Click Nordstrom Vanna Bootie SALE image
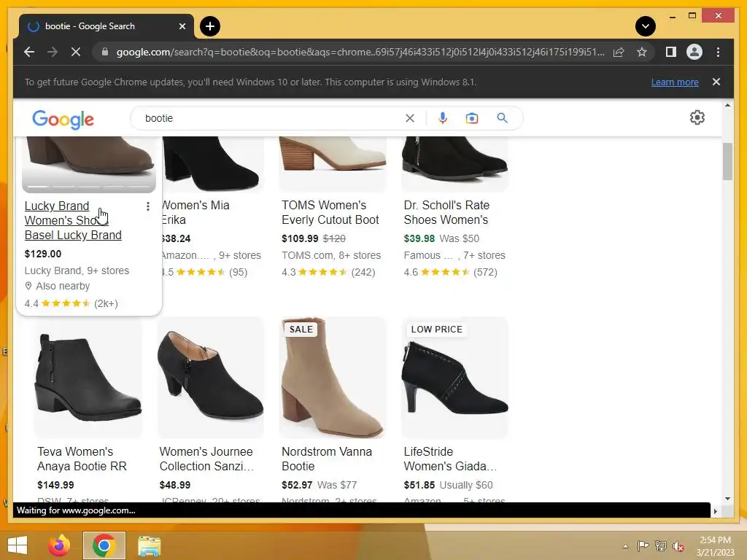 coord(333,378)
